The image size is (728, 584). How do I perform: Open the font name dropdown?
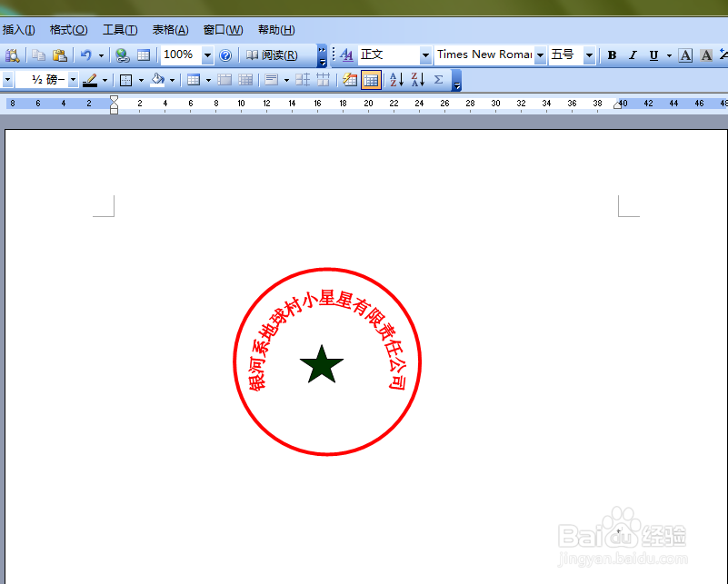pyautogui.click(x=540, y=54)
